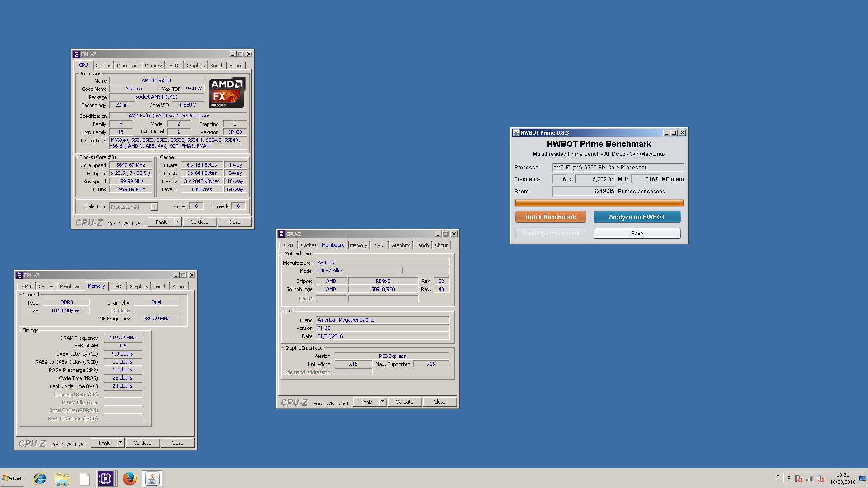Click Validate in CPU tab CPU-Z window

199,222
